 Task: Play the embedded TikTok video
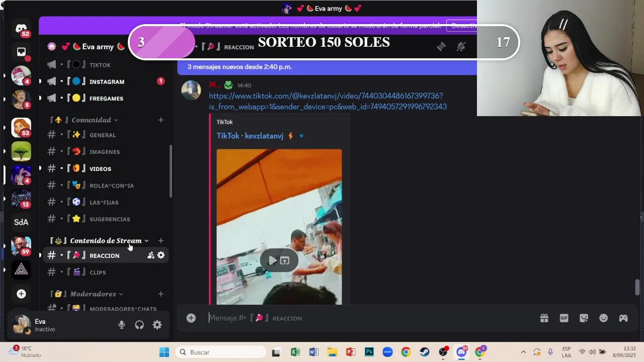pos(272,260)
